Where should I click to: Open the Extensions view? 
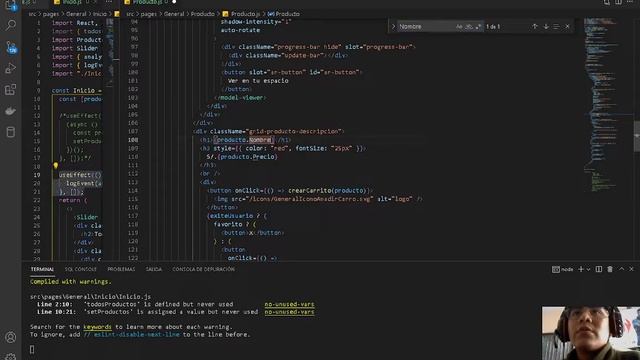click(11, 89)
